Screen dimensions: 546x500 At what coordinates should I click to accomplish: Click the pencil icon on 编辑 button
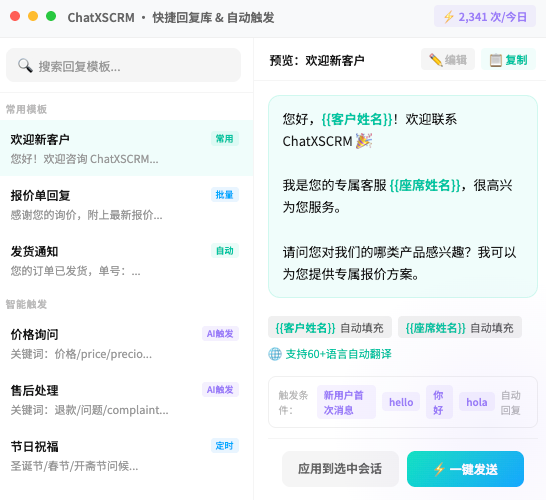436,60
